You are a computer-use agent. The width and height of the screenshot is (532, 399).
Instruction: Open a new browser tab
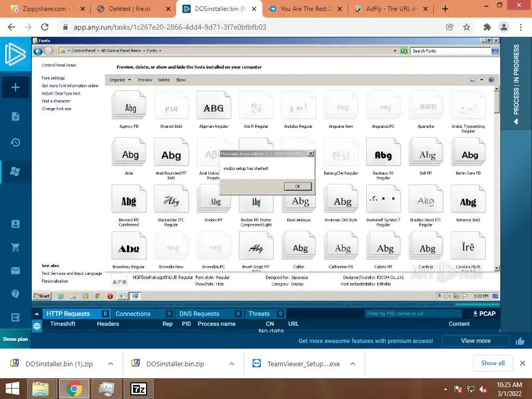pos(445,9)
